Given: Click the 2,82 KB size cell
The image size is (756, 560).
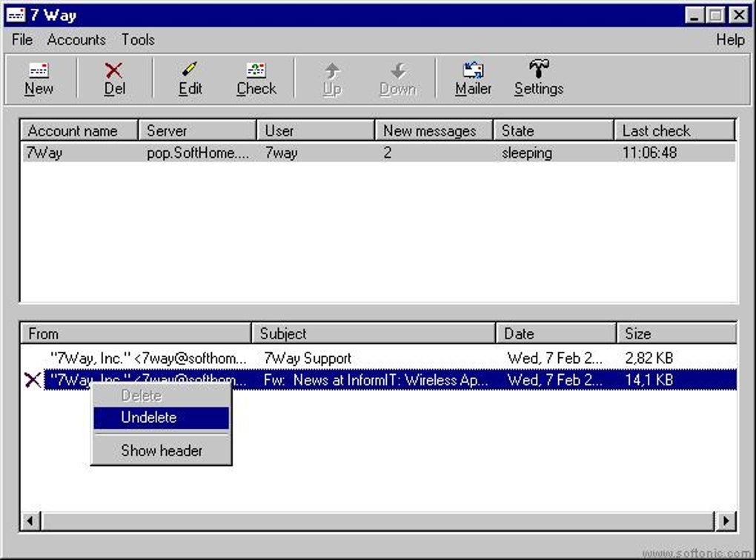Looking at the screenshot, I should 649,358.
